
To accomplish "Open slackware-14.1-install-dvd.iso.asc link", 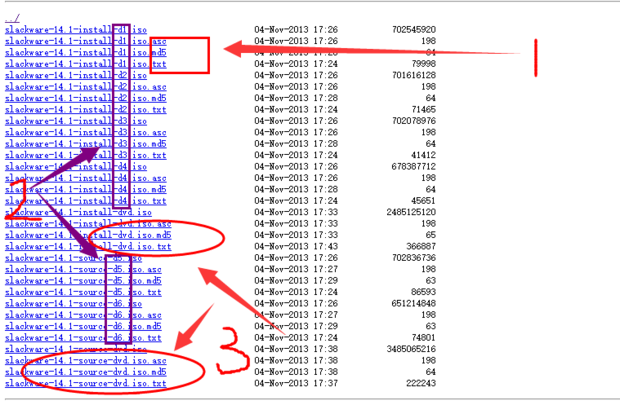I will click(x=88, y=224).
